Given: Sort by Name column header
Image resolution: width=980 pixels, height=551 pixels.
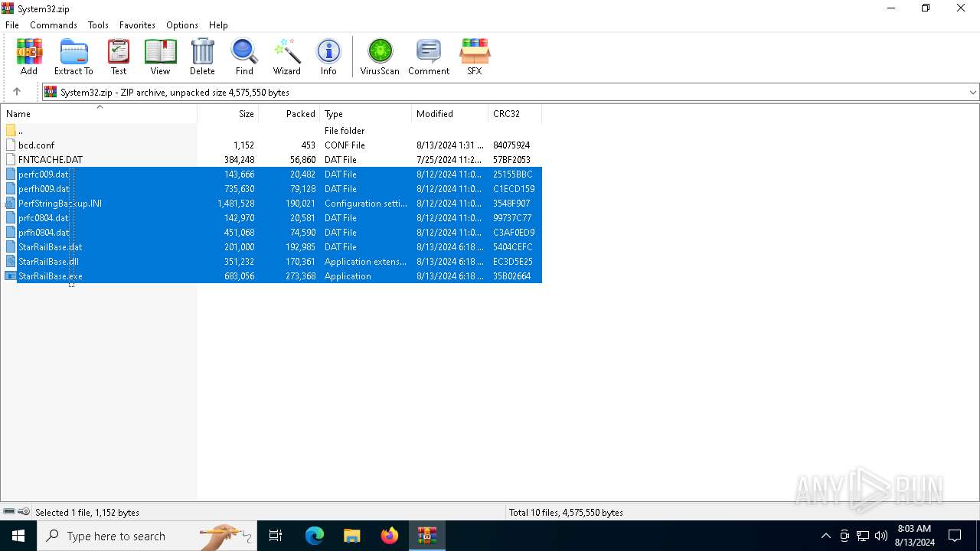Looking at the screenshot, I should [99, 113].
